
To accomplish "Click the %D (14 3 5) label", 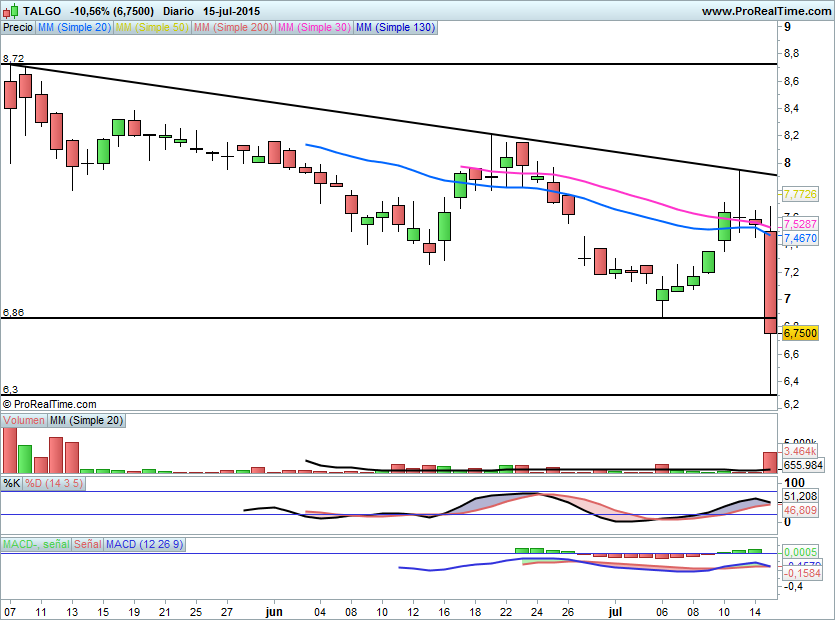I will point(55,483).
